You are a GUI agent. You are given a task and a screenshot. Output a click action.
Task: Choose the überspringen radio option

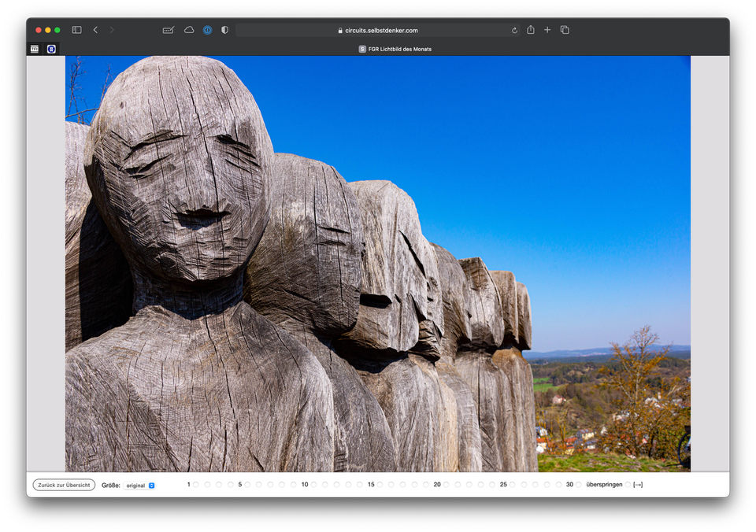click(628, 485)
